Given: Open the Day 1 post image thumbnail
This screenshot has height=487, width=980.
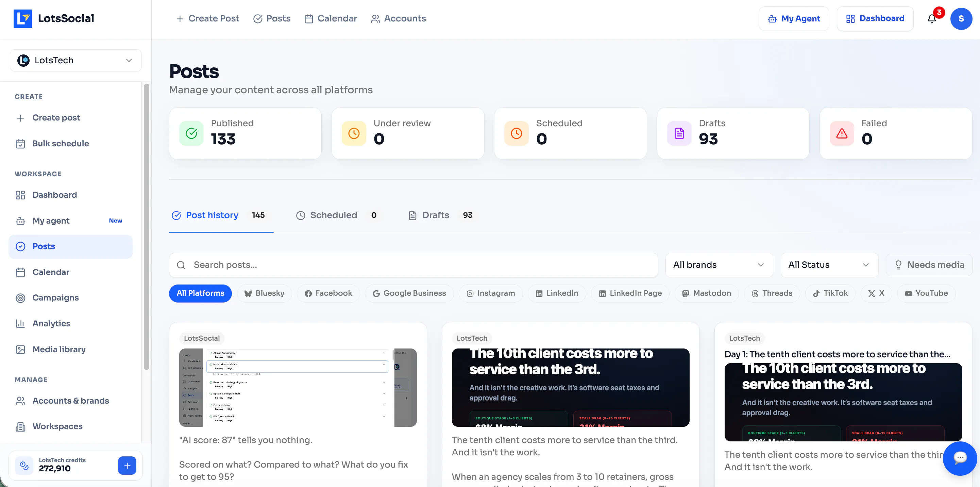Looking at the screenshot, I should (843, 402).
